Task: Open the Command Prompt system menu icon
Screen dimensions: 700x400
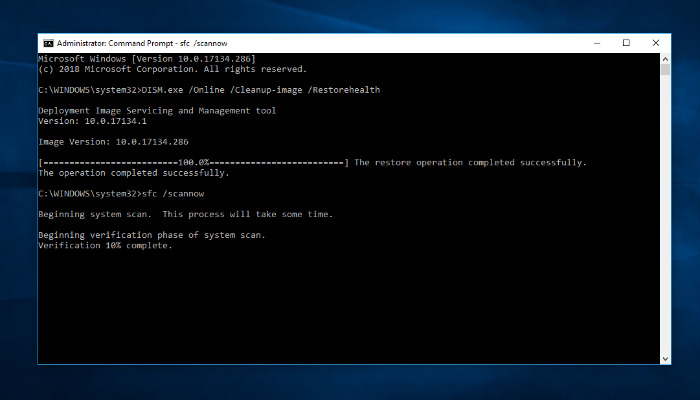Action: pos(48,43)
